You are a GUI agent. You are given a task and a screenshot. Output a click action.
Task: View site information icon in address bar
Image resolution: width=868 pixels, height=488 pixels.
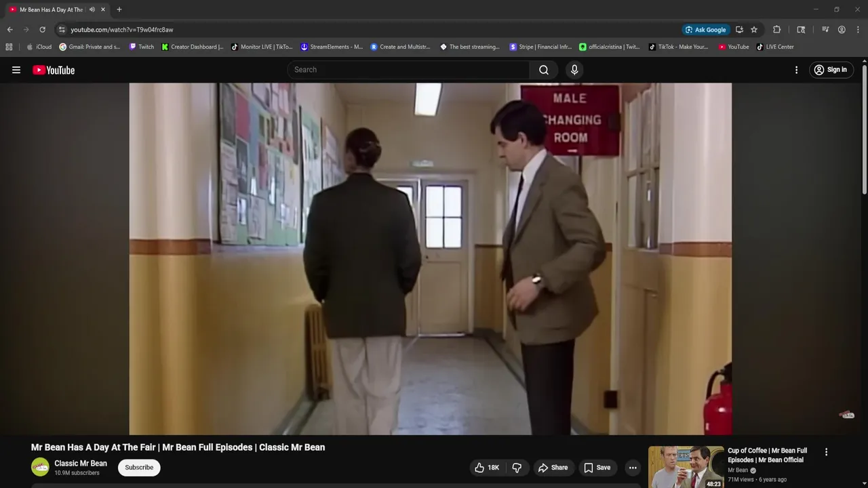[x=62, y=30]
